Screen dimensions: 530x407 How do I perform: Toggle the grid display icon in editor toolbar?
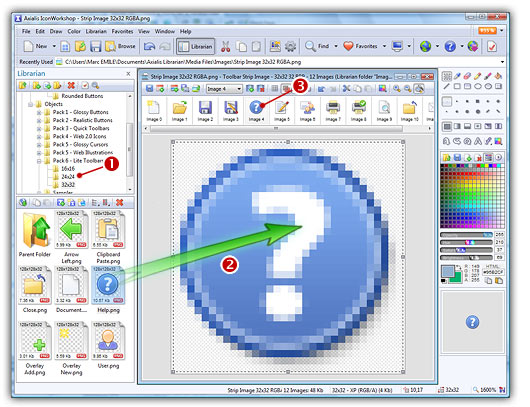tap(275, 89)
